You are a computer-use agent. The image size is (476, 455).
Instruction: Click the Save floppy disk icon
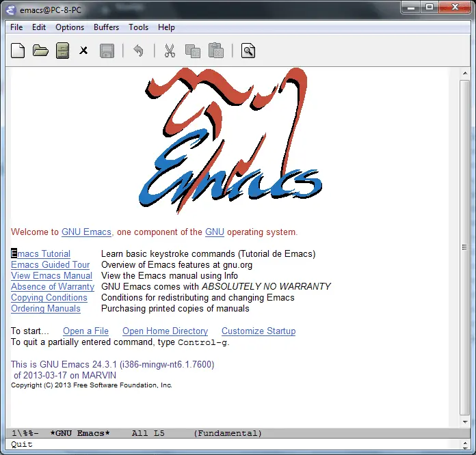(107, 51)
